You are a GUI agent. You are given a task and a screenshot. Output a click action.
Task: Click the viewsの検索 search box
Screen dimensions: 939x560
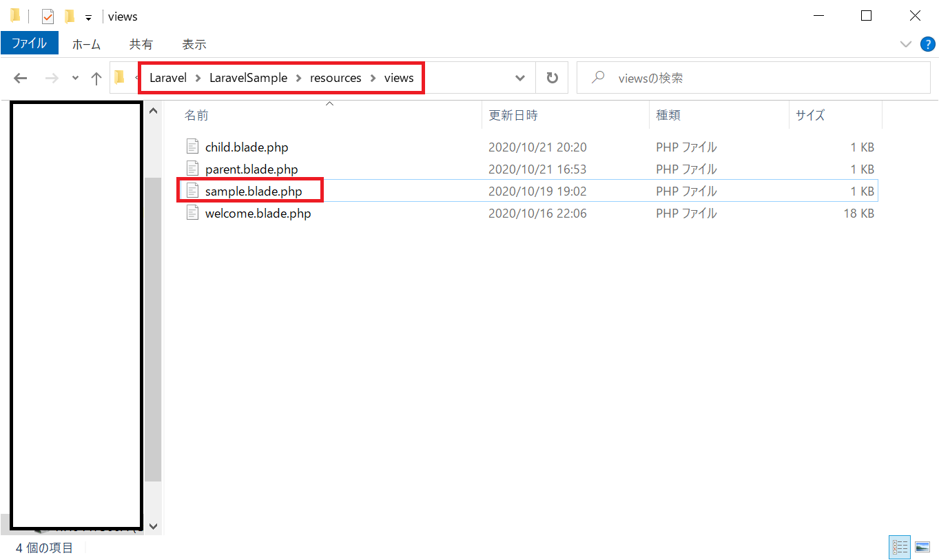click(754, 78)
